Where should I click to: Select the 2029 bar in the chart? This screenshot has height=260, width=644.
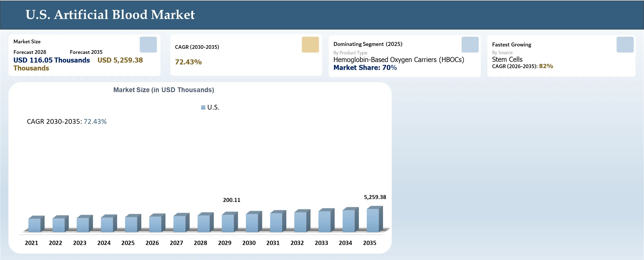230,222
